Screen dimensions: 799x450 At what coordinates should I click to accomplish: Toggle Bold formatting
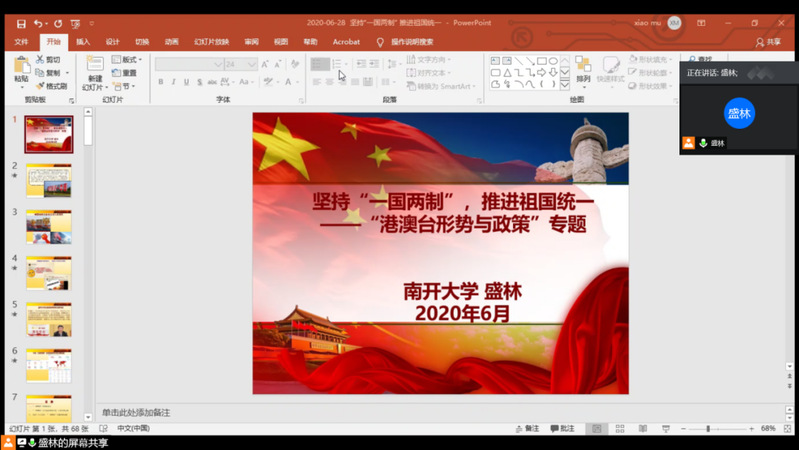(161, 82)
